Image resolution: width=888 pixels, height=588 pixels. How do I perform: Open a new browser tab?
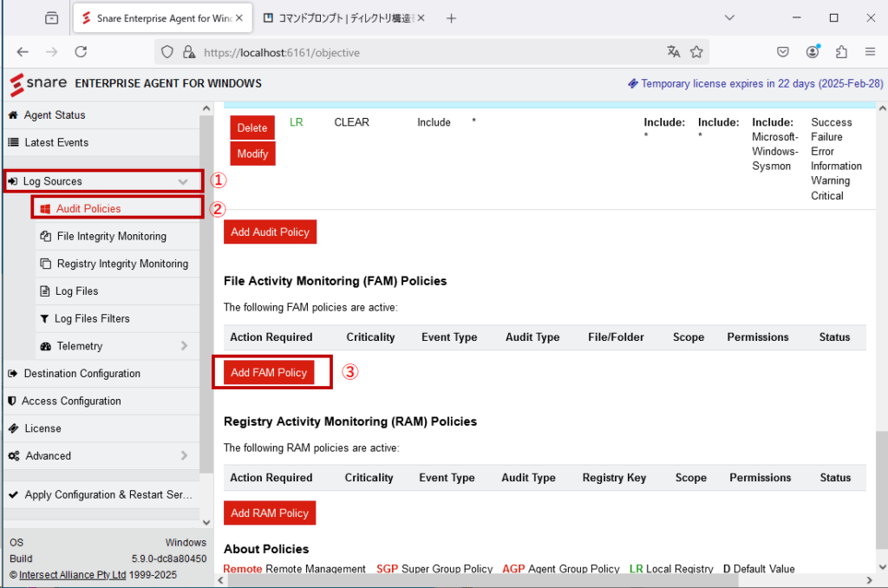[451, 19]
